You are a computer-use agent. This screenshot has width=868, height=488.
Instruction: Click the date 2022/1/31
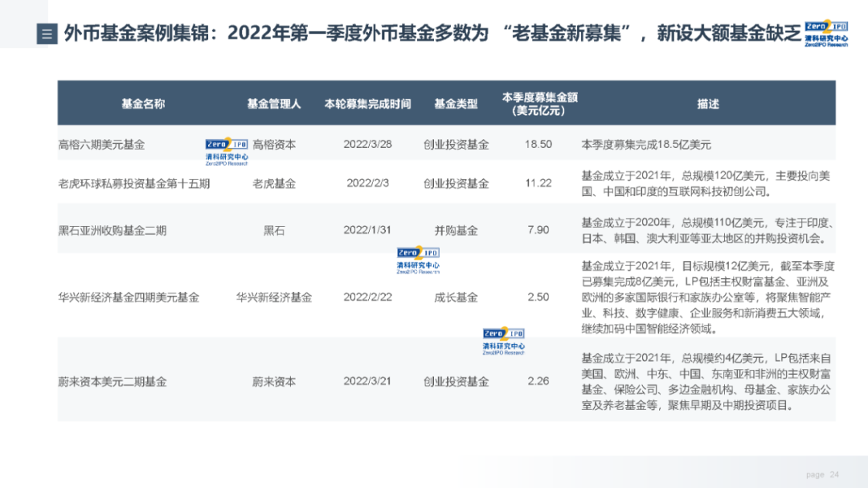pyautogui.click(x=367, y=230)
